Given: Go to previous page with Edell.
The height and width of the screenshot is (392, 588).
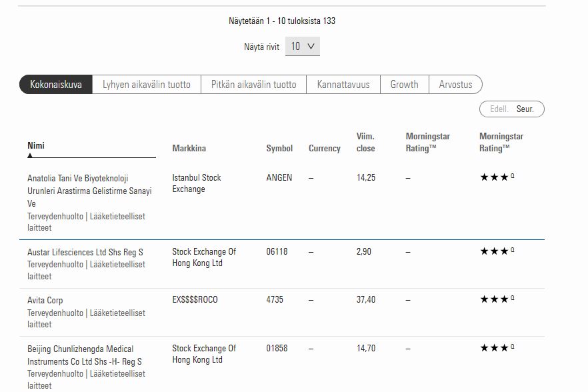Looking at the screenshot, I should pos(499,109).
